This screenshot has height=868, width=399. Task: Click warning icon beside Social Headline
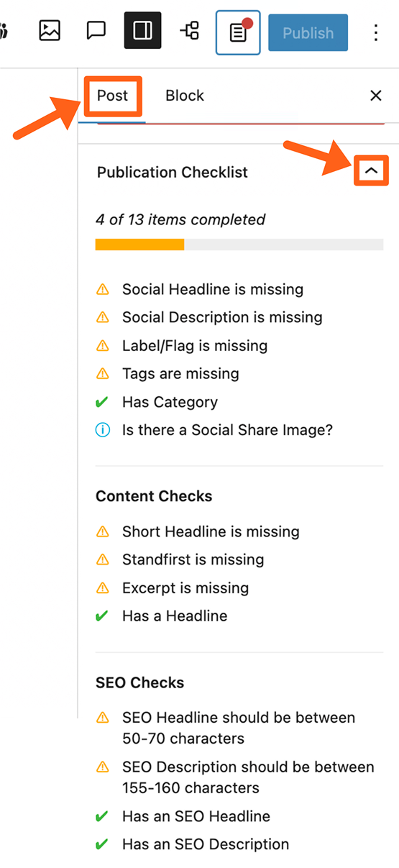(103, 290)
